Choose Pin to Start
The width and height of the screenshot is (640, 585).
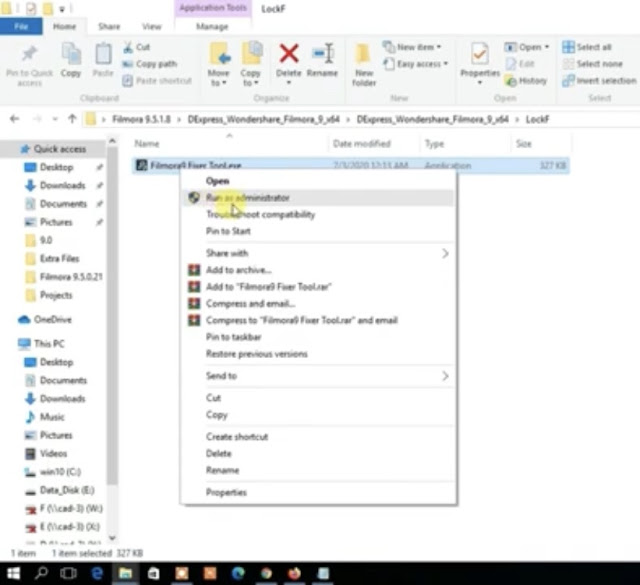click(x=319, y=231)
